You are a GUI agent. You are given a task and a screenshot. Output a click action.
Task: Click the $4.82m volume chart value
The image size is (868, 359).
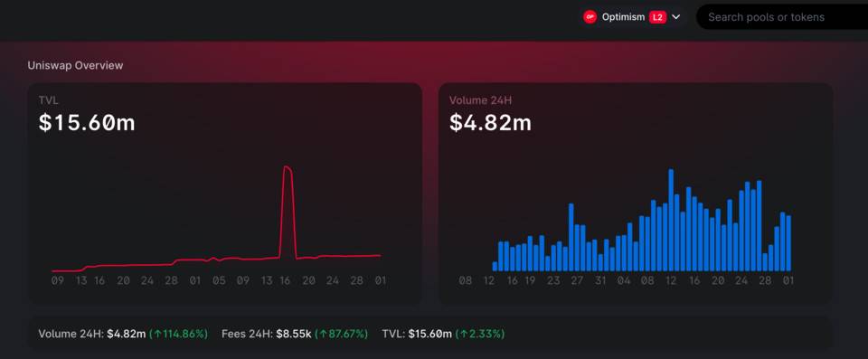[x=490, y=122]
